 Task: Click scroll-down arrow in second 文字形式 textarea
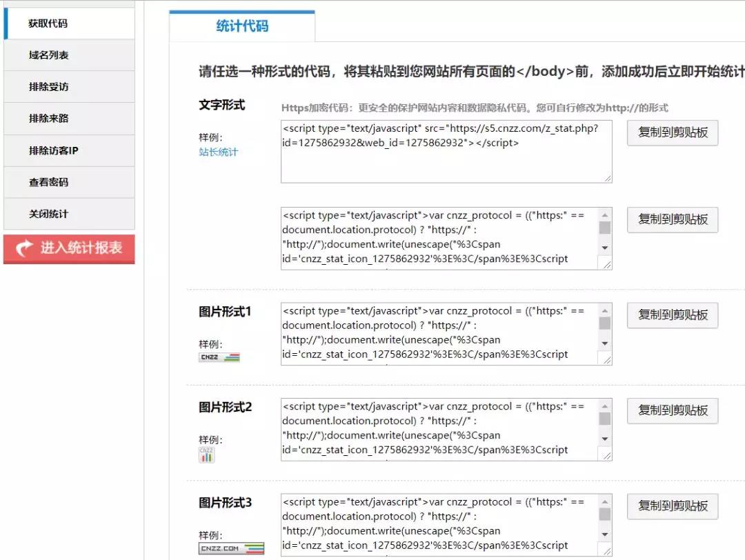click(604, 248)
